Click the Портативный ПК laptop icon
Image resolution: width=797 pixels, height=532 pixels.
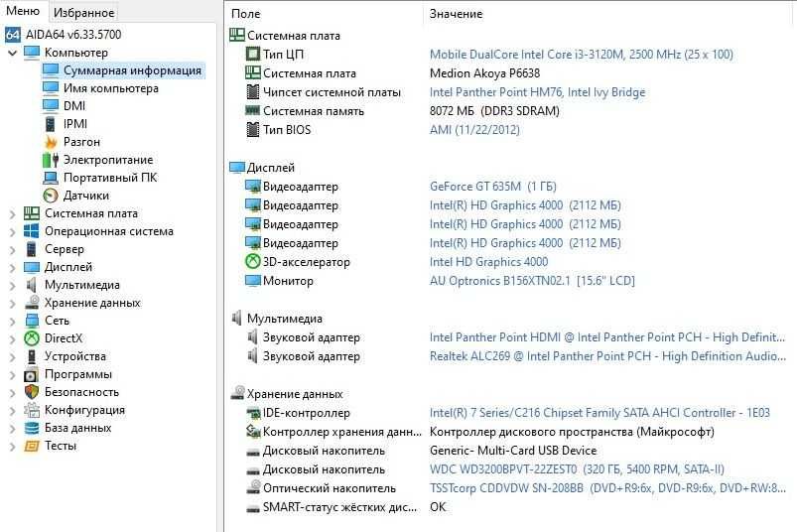click(x=51, y=178)
